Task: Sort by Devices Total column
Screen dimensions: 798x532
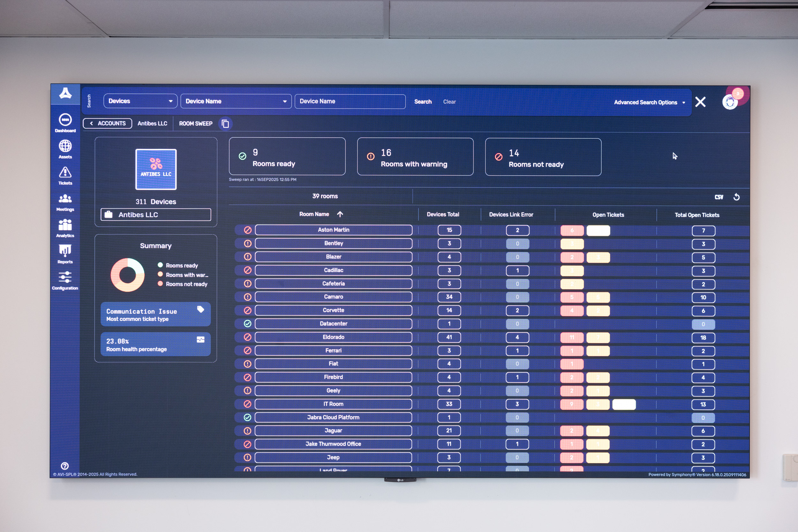Action: [x=443, y=214]
